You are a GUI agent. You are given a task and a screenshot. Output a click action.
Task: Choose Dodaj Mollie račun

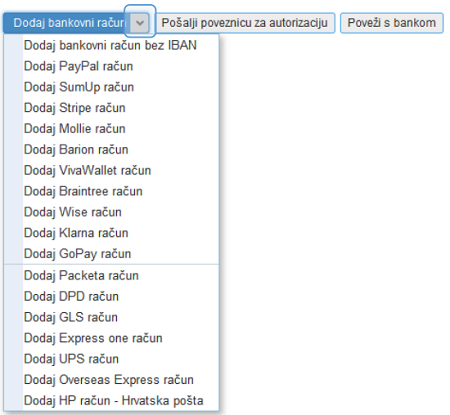111,129
